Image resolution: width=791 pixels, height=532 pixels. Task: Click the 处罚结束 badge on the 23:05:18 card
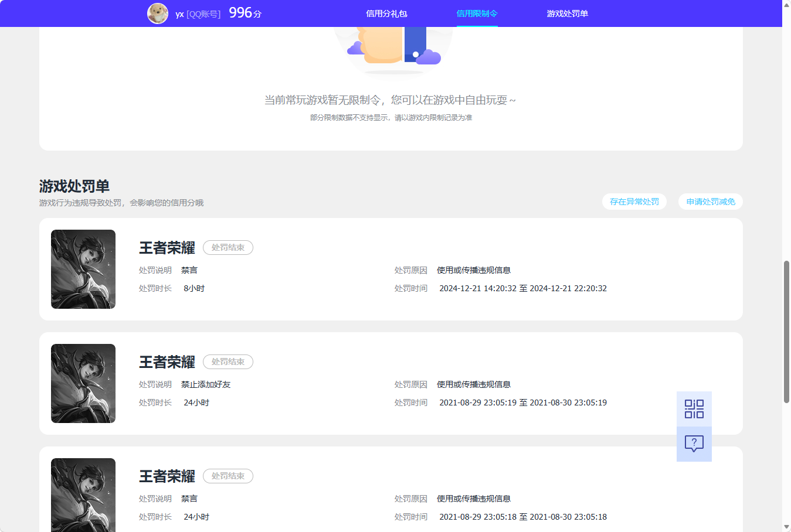pyautogui.click(x=228, y=476)
